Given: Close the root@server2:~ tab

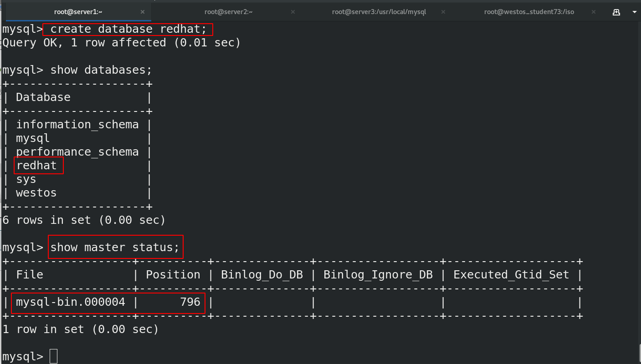Looking at the screenshot, I should coord(293,12).
